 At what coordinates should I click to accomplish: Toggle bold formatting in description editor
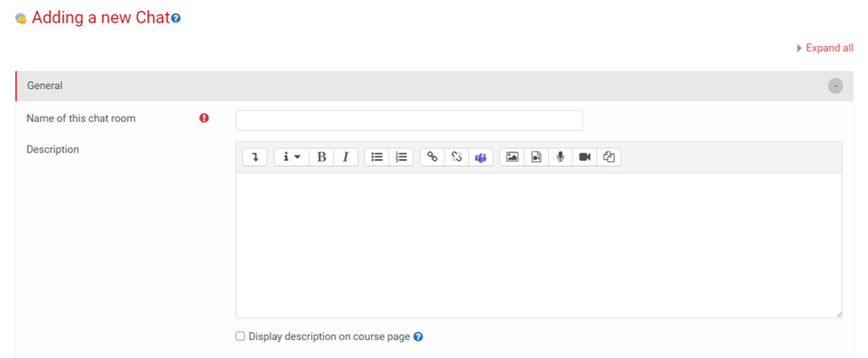coord(322,157)
